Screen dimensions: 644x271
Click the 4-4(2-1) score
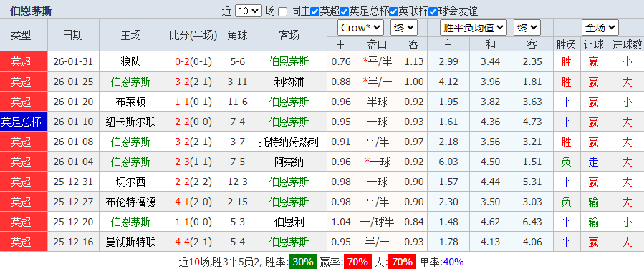click(x=193, y=242)
